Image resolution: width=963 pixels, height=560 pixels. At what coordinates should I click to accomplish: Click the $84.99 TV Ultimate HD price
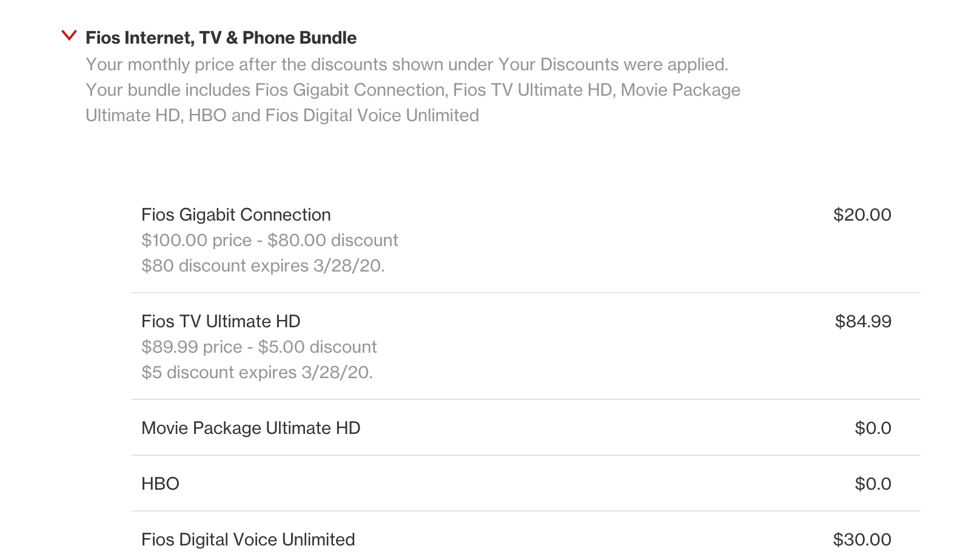point(863,321)
